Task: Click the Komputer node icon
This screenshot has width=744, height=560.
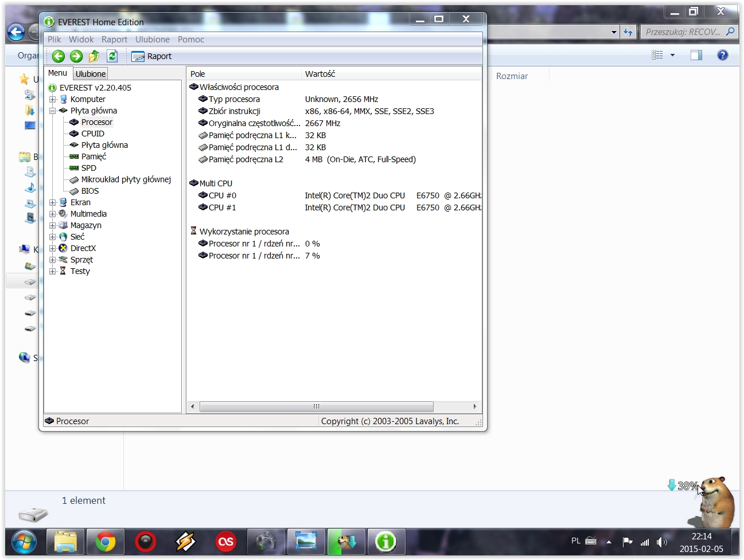Action: pyautogui.click(x=63, y=99)
